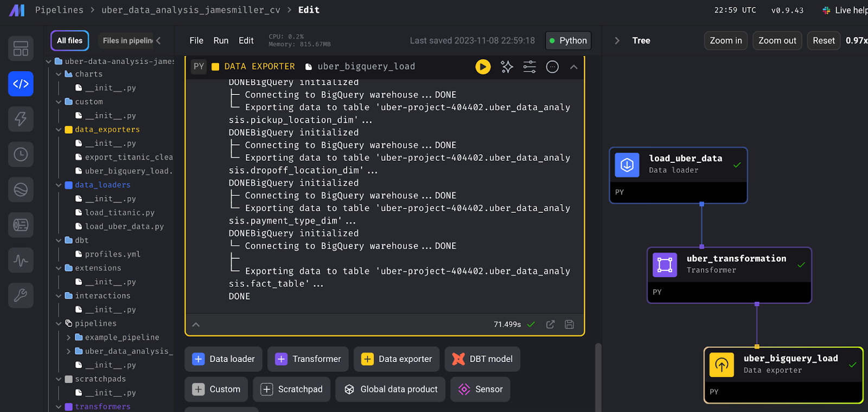The image size is (868, 412).
Task: Open the code editor sidebar icon
Action: [21, 84]
